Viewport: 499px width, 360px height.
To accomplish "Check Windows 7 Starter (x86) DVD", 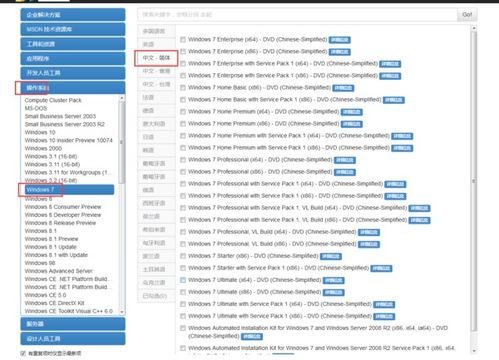I will click(x=183, y=256).
